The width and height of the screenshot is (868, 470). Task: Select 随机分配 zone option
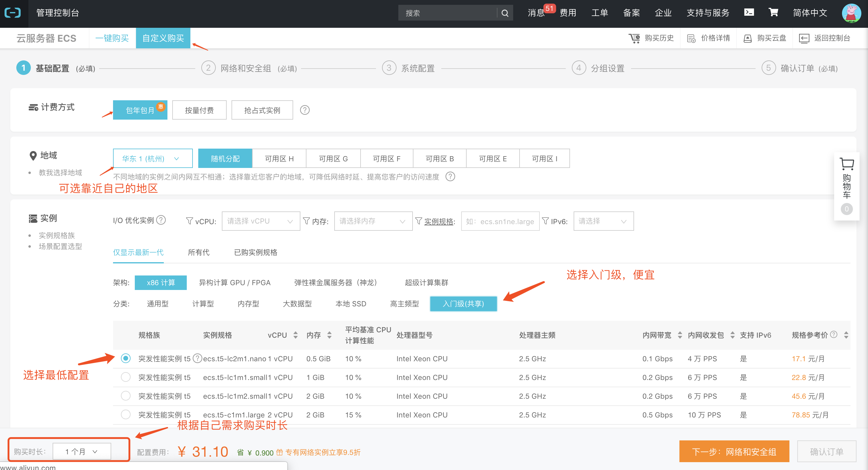[x=225, y=158]
